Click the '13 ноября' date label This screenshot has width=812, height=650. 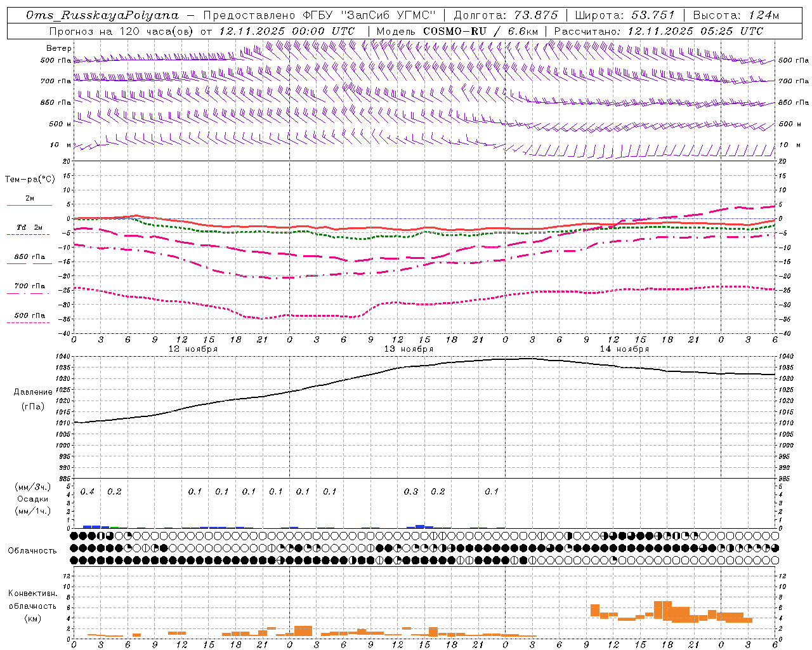coord(409,349)
